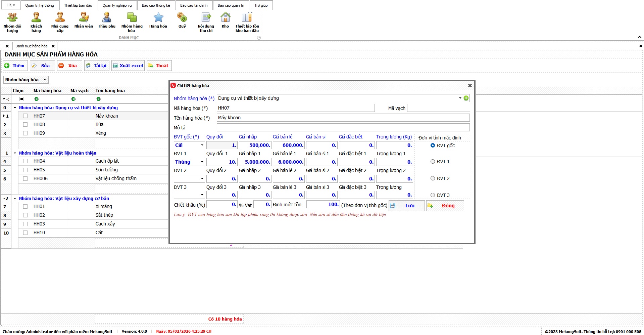Open the Nhóm hàng hóa dropdown in dialog
Screen dimensions: 644x335
coord(460,98)
